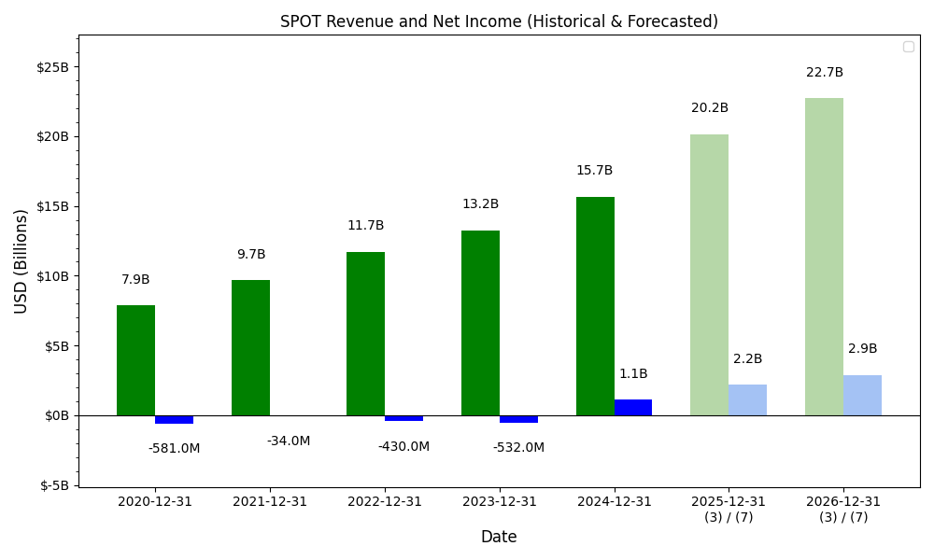934x560 pixels.
Task: Click the light green 2025 forecast revenue bar
Action: pyautogui.click(x=710, y=275)
